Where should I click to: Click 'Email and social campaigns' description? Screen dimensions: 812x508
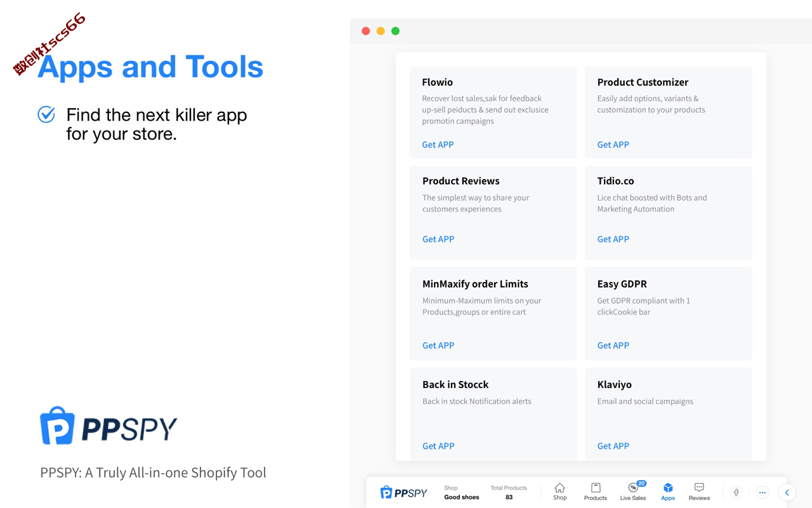[x=645, y=401]
